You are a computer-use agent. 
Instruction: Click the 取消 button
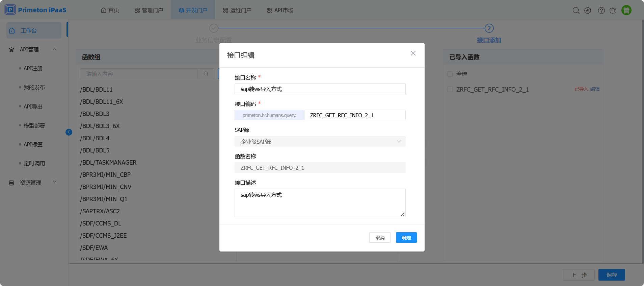click(x=380, y=238)
